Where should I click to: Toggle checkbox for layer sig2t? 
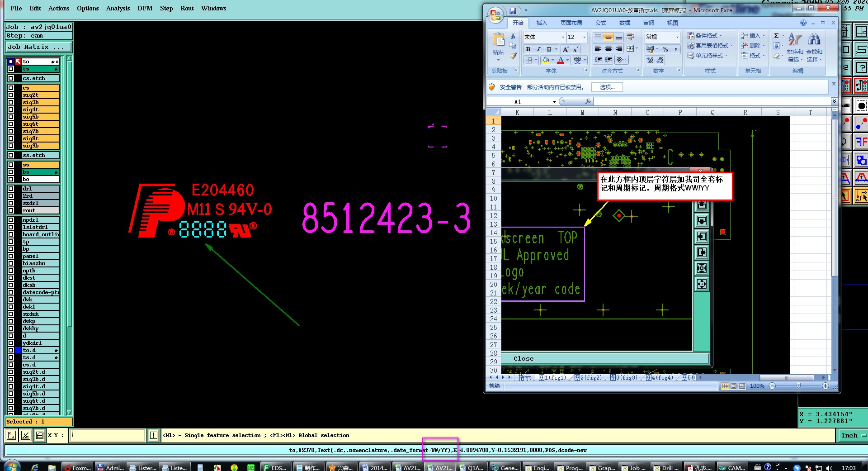pyautogui.click(x=11, y=95)
